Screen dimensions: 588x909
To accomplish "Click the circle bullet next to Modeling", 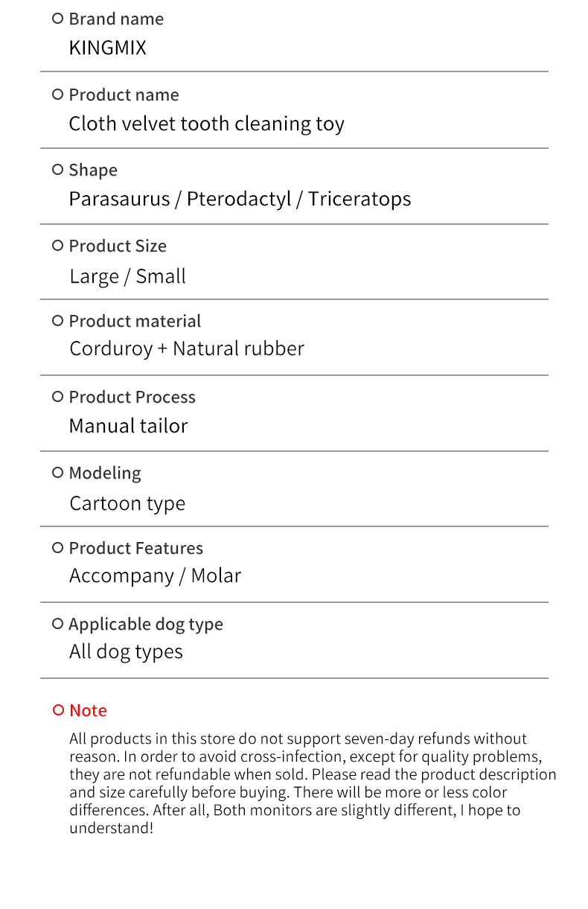I will click(x=58, y=472).
